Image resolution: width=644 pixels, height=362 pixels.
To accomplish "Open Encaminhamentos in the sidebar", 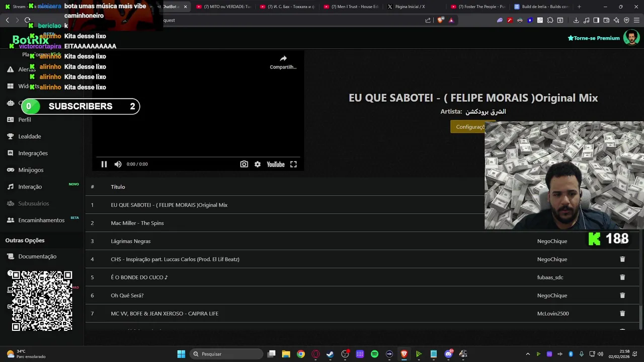I will tap(41, 220).
